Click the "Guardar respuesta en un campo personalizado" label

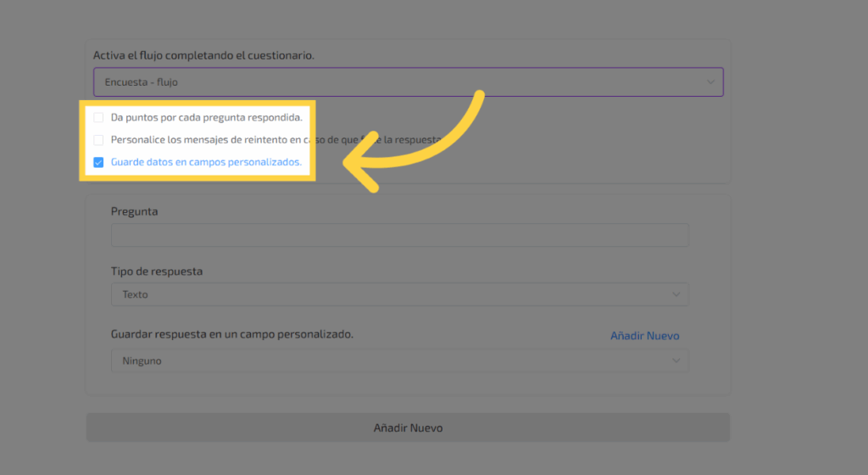pyautogui.click(x=231, y=334)
